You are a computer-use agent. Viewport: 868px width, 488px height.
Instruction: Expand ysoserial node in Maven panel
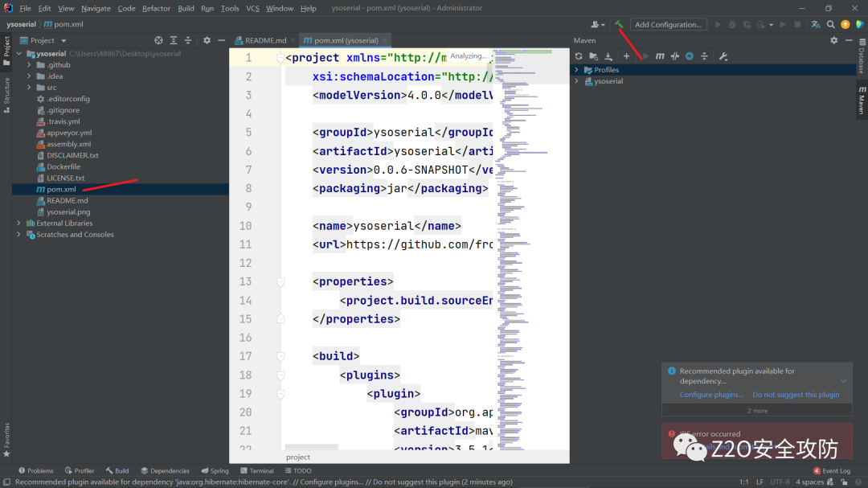[577, 81]
